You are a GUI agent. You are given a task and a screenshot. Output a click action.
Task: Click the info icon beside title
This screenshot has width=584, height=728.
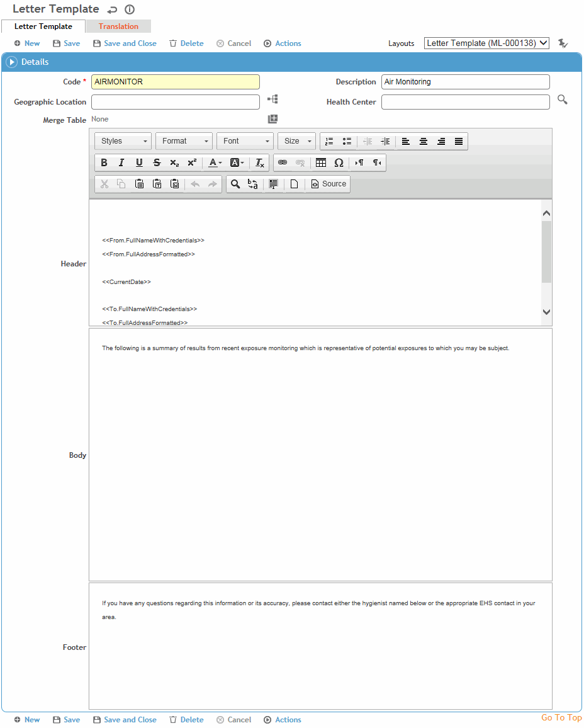130,9
